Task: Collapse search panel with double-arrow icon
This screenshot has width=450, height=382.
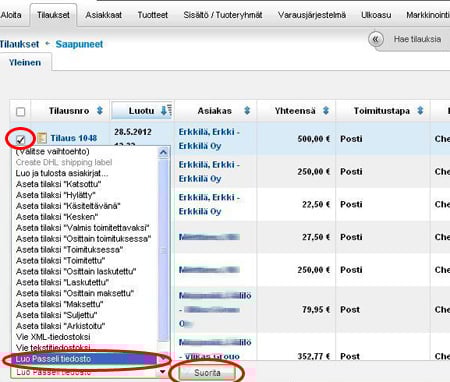Action: (376, 39)
